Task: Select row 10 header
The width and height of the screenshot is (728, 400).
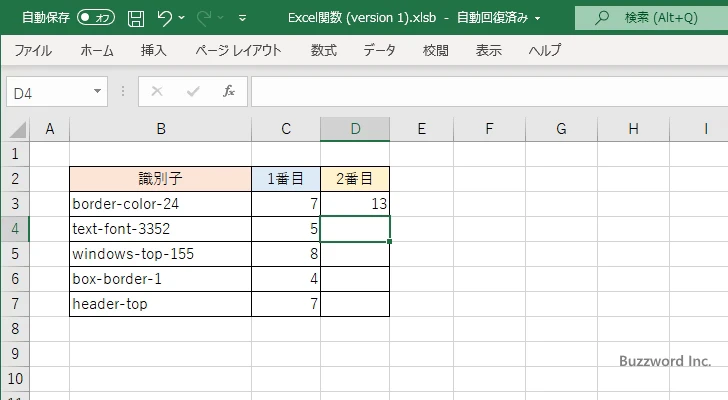Action: (x=15, y=379)
